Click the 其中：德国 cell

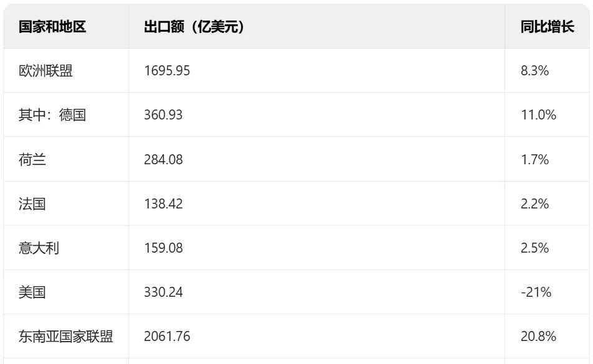pos(52,114)
